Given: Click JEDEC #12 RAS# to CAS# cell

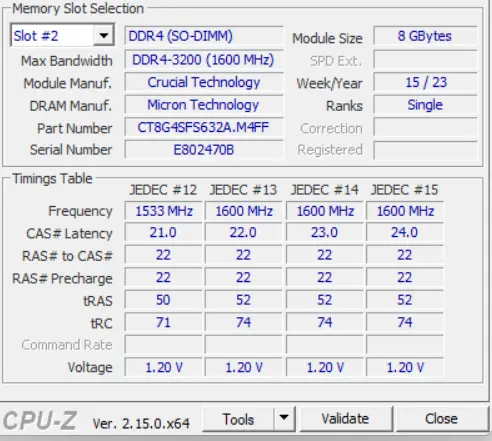Looking at the screenshot, I should tap(163, 255).
